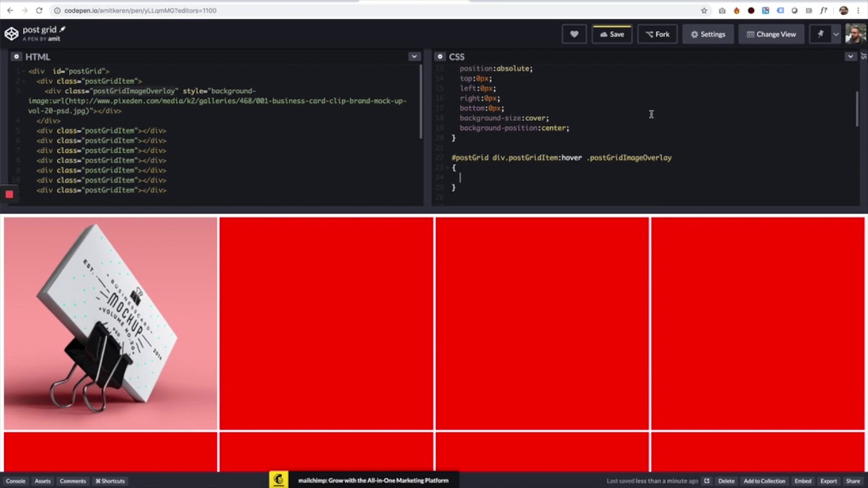Go forward in browser
This screenshot has width=868, height=488.
coord(24,10)
